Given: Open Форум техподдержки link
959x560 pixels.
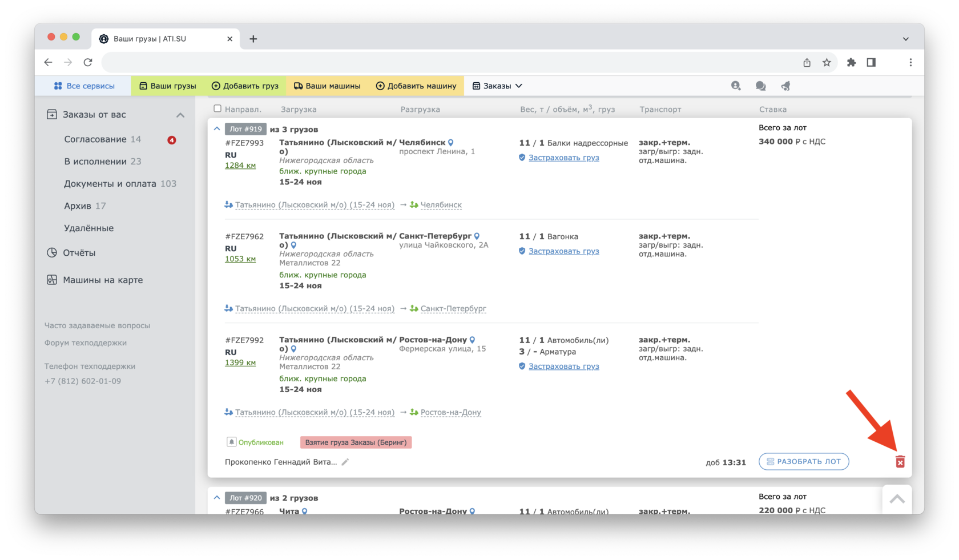Looking at the screenshot, I should pyautogui.click(x=86, y=343).
